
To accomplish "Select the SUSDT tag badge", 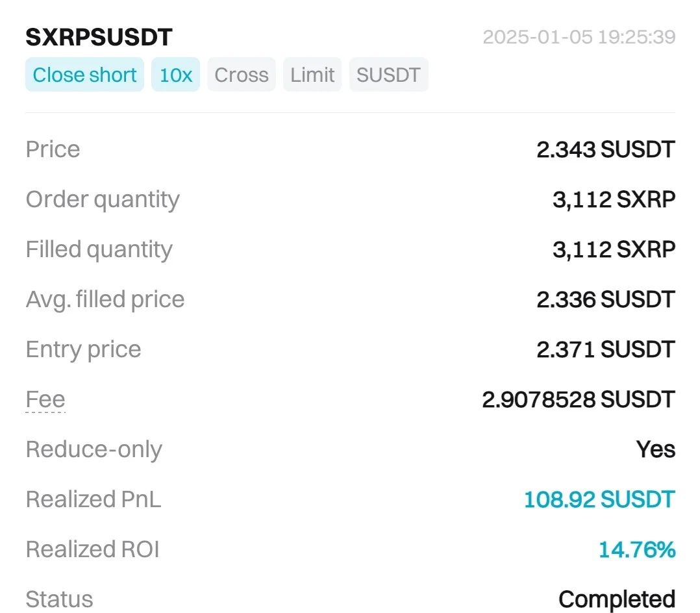I will tap(388, 75).
